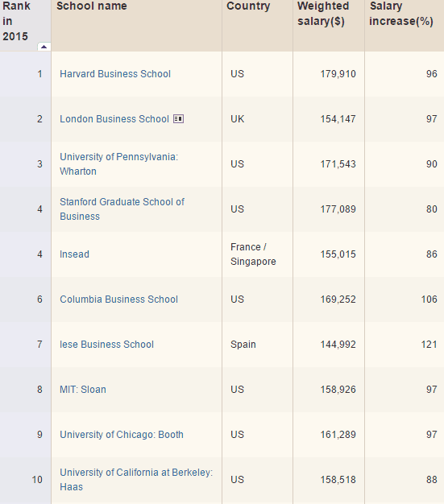Sort by School name column header

[x=92, y=6]
